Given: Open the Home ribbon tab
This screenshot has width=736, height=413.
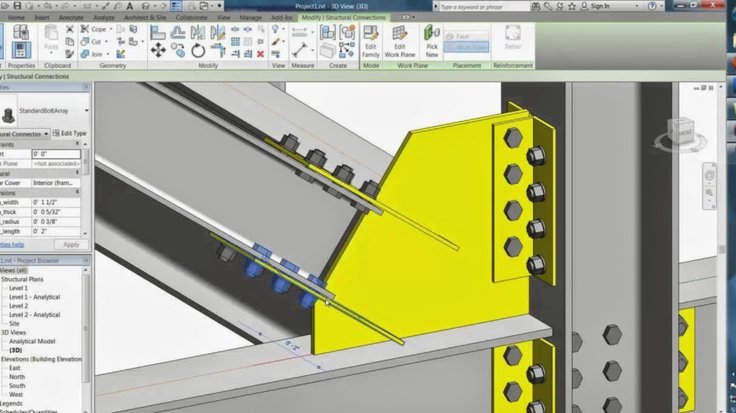Looking at the screenshot, I should pyautogui.click(x=16, y=17).
